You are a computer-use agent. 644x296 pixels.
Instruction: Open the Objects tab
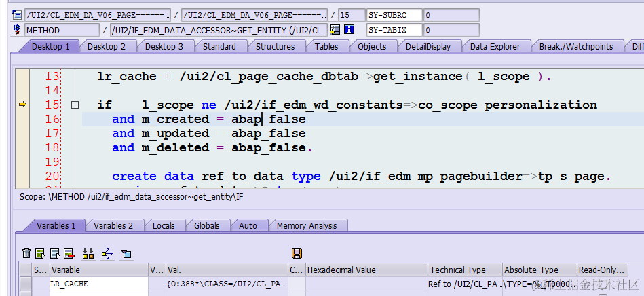coord(372,46)
